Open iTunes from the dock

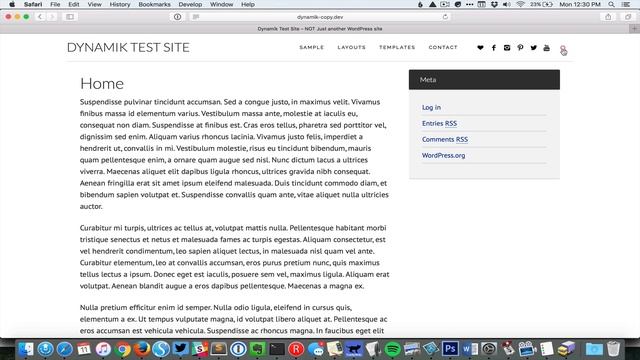point(103,349)
